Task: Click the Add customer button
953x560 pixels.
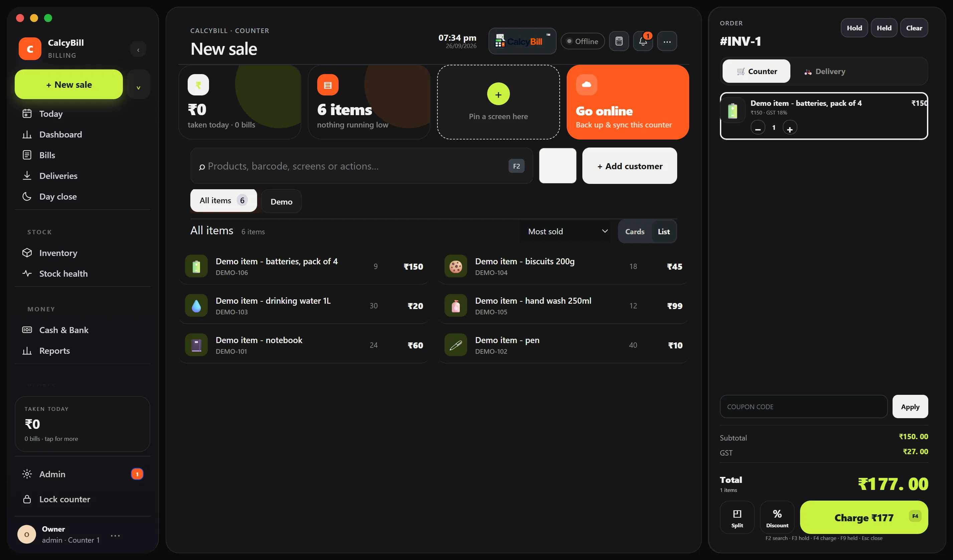Action: (x=630, y=166)
